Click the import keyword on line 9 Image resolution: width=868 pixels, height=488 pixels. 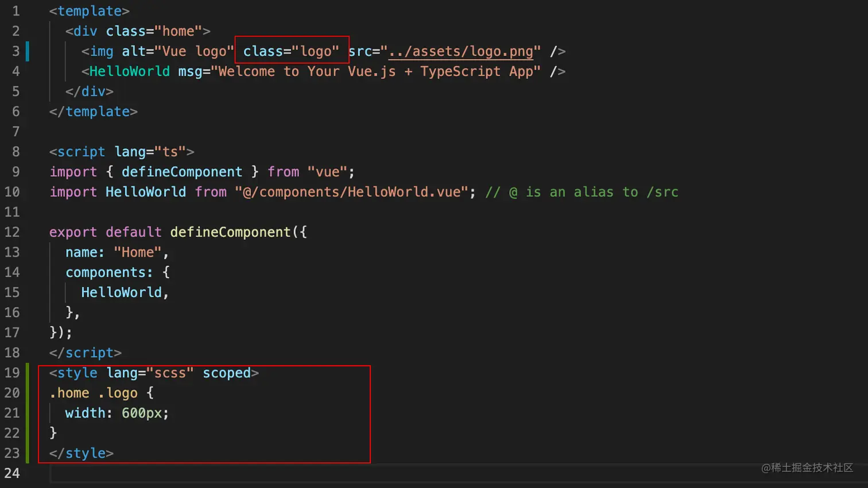[73, 172]
